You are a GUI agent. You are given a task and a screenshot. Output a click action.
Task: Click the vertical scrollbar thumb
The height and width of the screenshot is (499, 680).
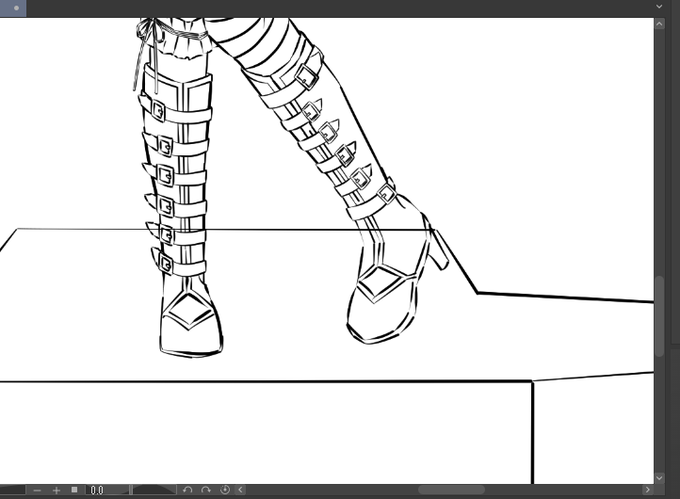(x=659, y=316)
